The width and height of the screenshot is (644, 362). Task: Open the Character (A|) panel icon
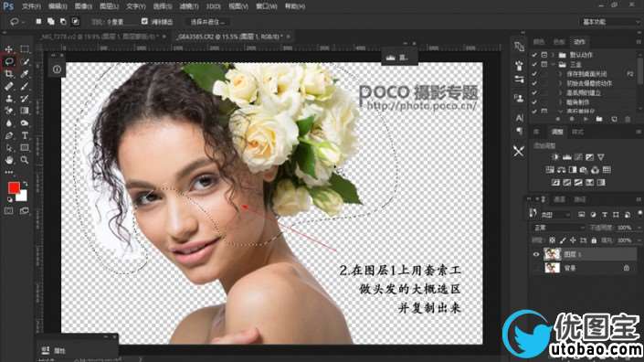click(519, 118)
